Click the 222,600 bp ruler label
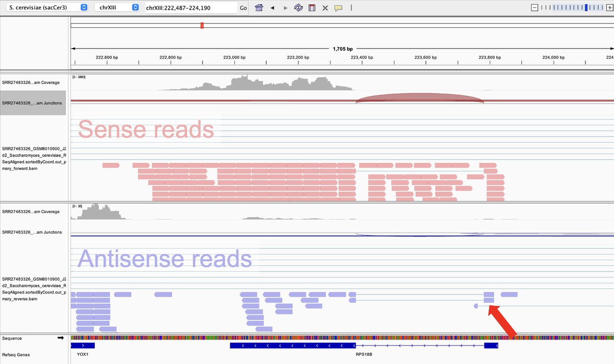614x364 pixels. click(107, 57)
